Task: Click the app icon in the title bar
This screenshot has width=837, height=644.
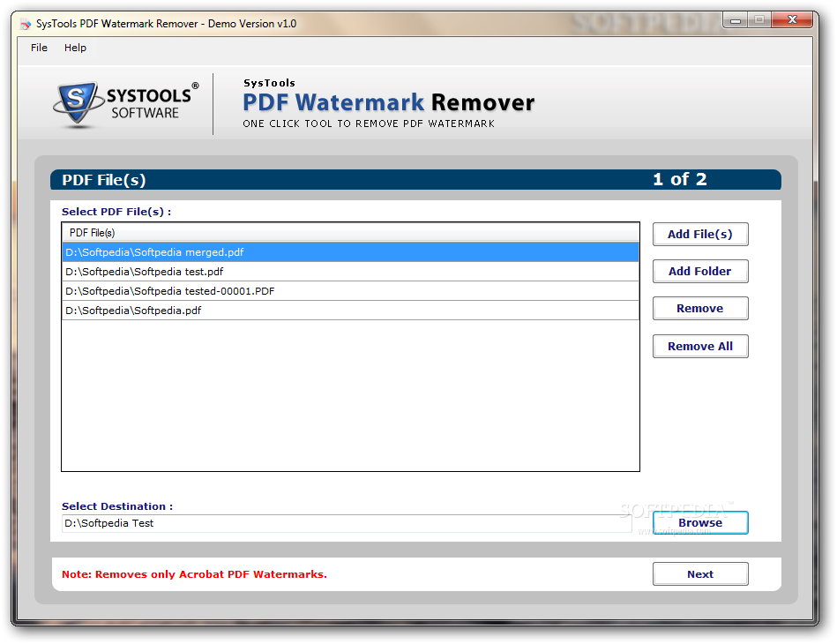Action: 25,24
